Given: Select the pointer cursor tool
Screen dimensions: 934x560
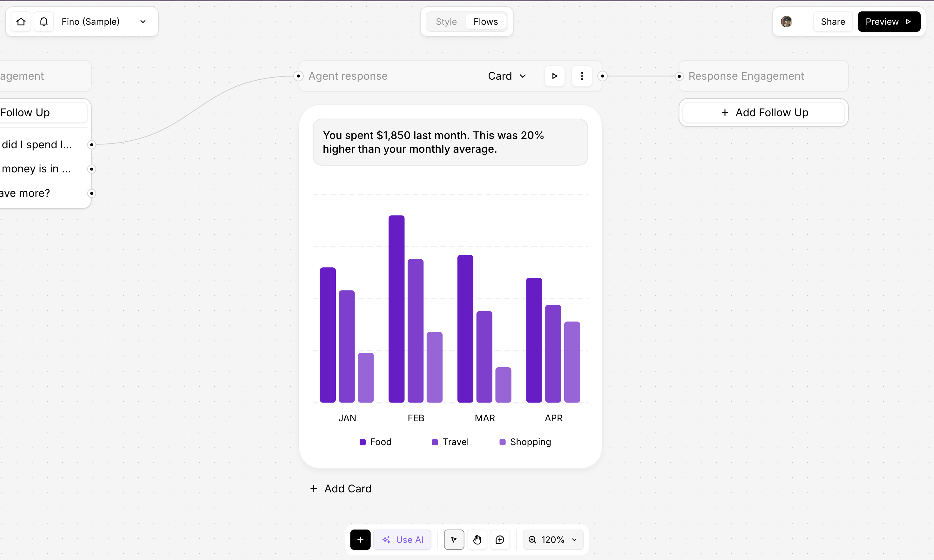Looking at the screenshot, I should pyautogui.click(x=454, y=540).
